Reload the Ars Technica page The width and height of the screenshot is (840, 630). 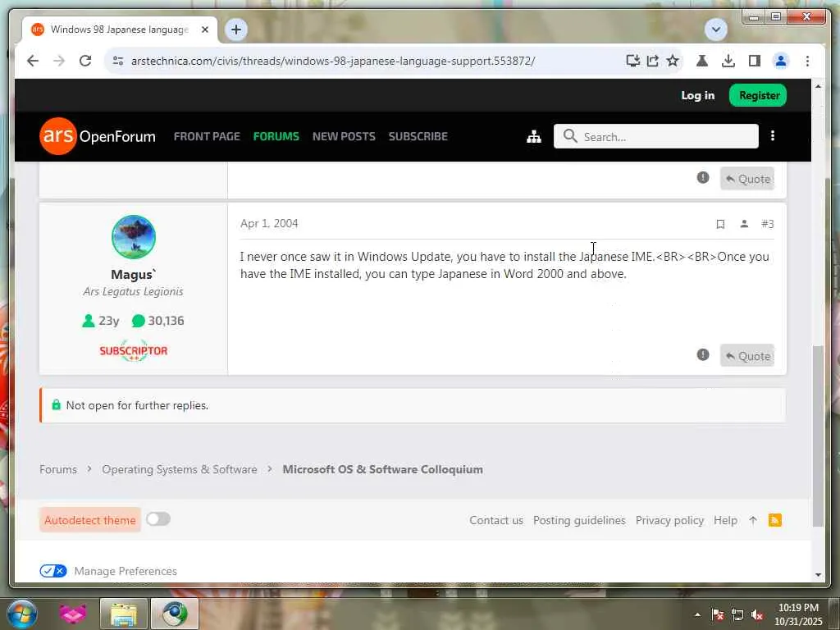point(85,61)
